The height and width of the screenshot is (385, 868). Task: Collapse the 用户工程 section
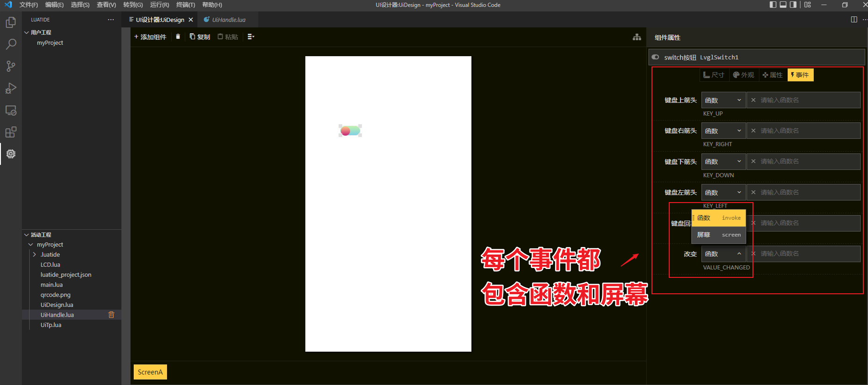coord(27,32)
